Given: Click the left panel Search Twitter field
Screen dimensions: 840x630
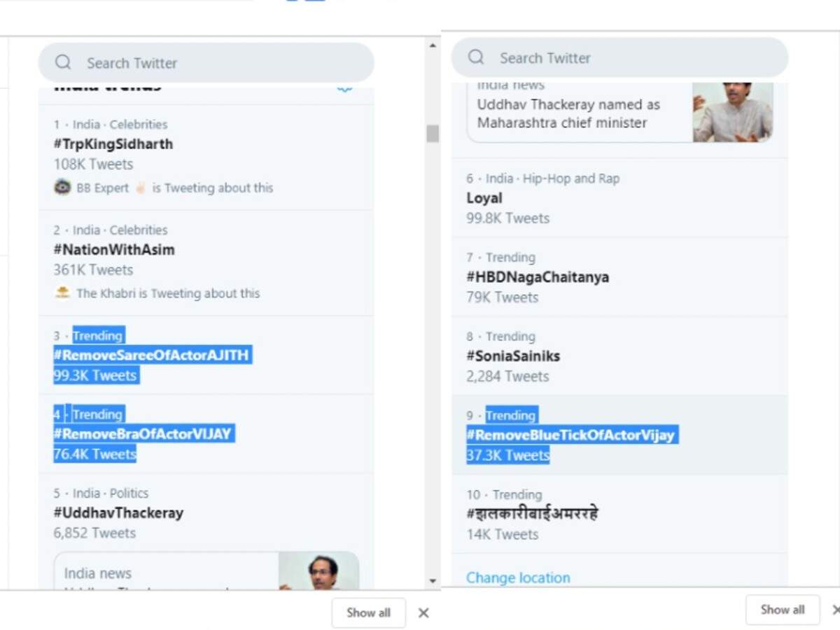Looking at the screenshot, I should pyautogui.click(x=206, y=62).
